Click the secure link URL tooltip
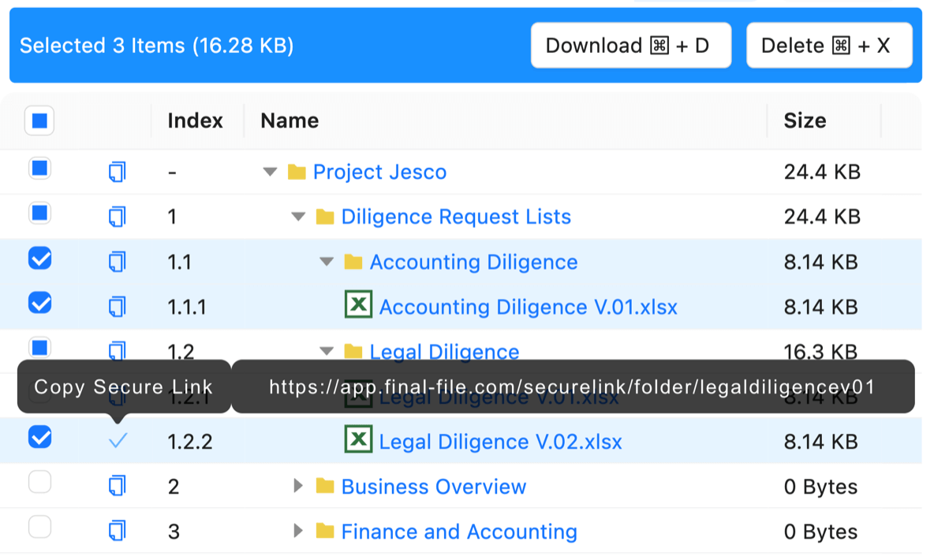The width and height of the screenshot is (934, 560). pos(571,386)
